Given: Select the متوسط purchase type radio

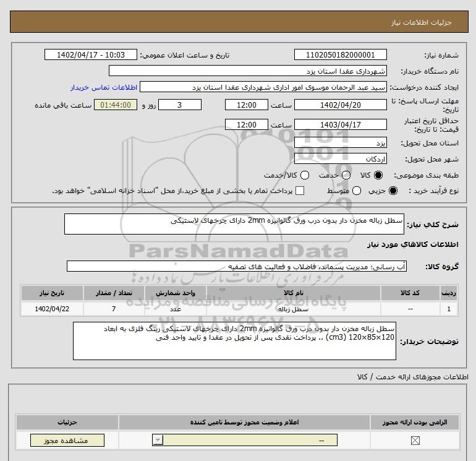Looking at the screenshot, I should (x=357, y=191).
